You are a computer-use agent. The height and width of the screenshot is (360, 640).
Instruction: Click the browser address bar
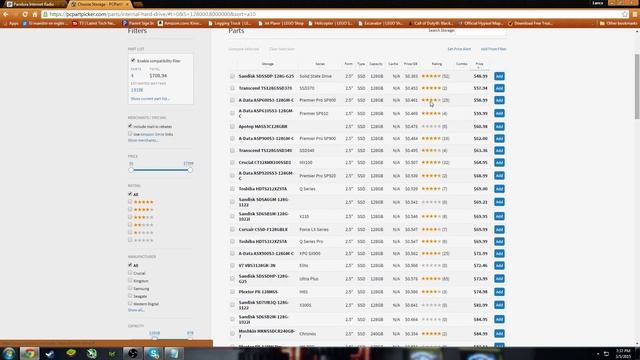331,14
